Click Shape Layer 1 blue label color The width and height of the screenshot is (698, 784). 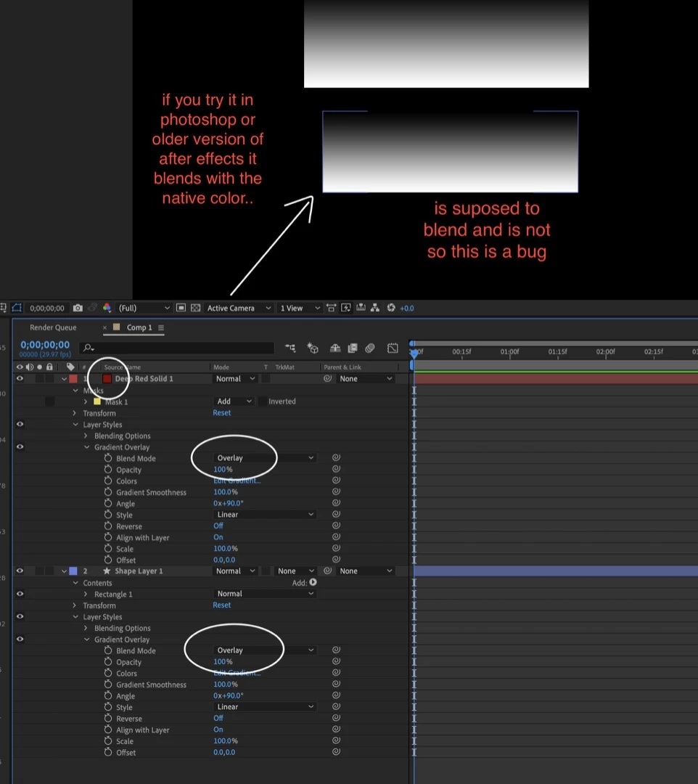[x=73, y=571]
